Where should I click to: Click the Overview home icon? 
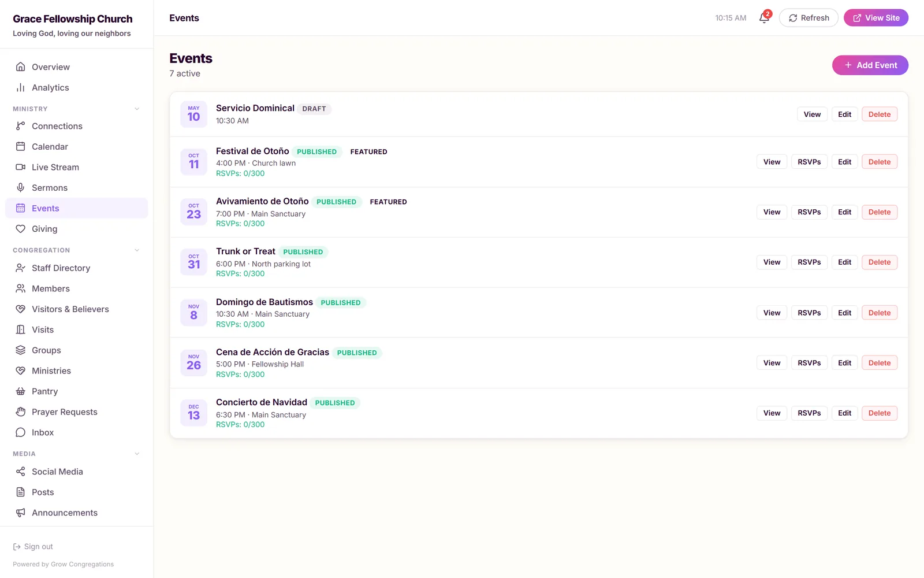pos(21,67)
